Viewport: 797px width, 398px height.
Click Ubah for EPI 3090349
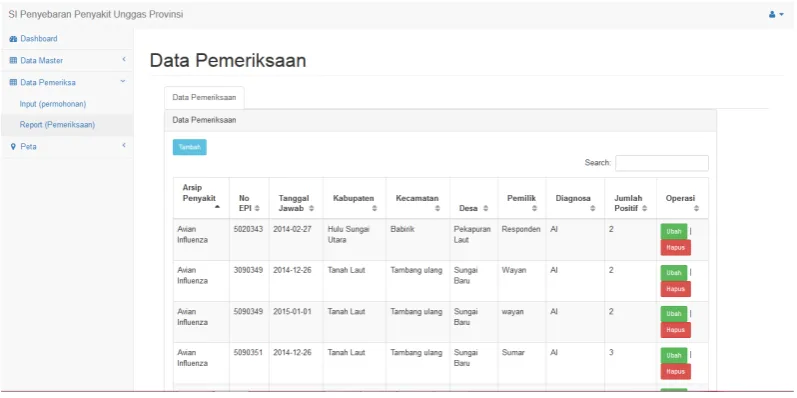click(674, 273)
